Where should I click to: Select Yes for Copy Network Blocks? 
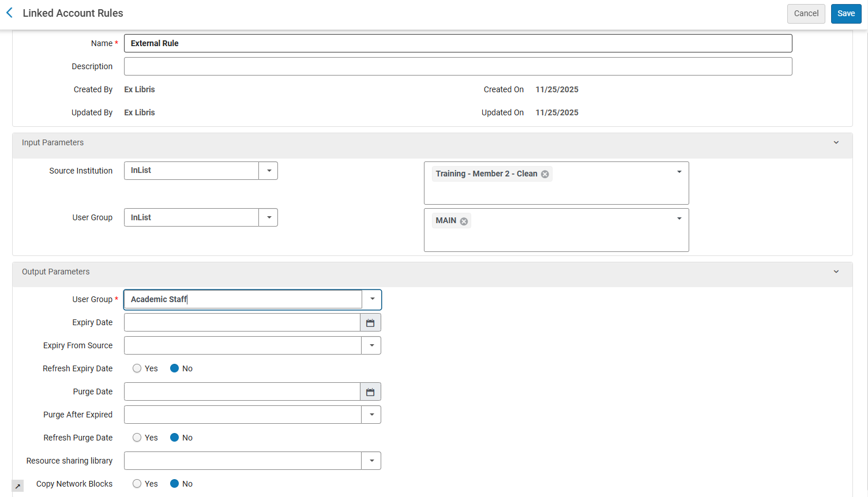pyautogui.click(x=137, y=484)
